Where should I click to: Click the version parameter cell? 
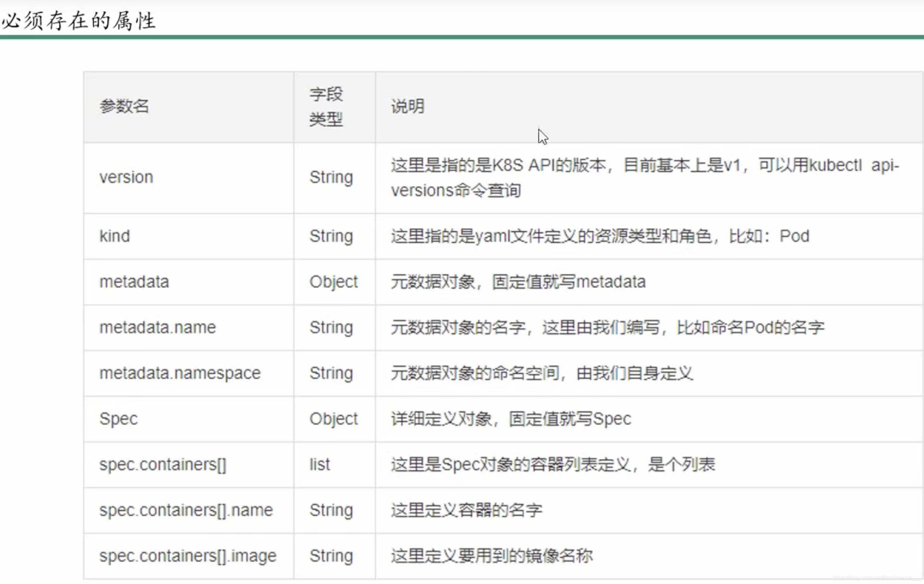tap(127, 177)
